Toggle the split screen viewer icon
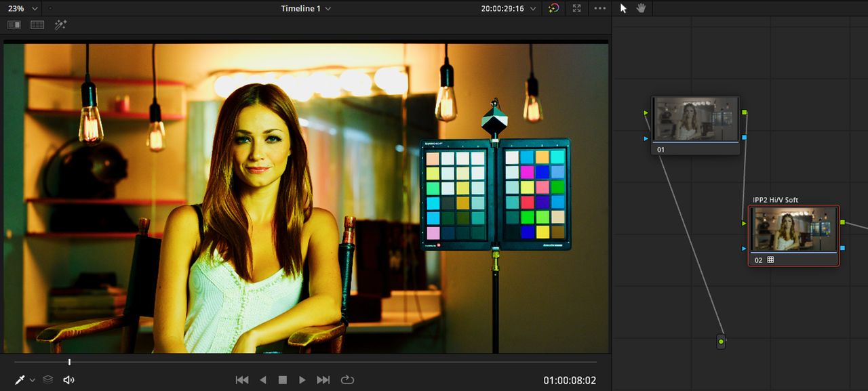Screen dimensions: 868x391 click(37, 24)
